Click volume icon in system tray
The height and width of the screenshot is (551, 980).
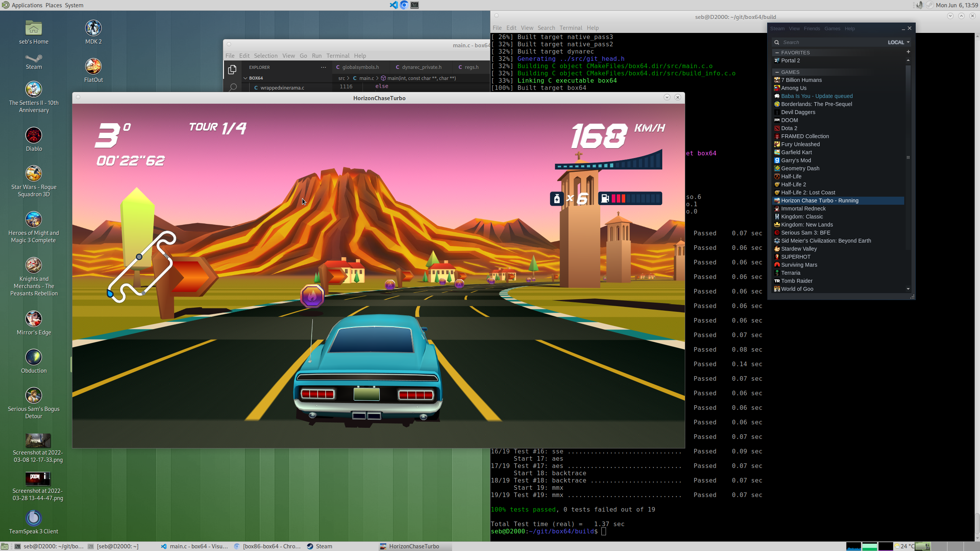[x=919, y=5]
